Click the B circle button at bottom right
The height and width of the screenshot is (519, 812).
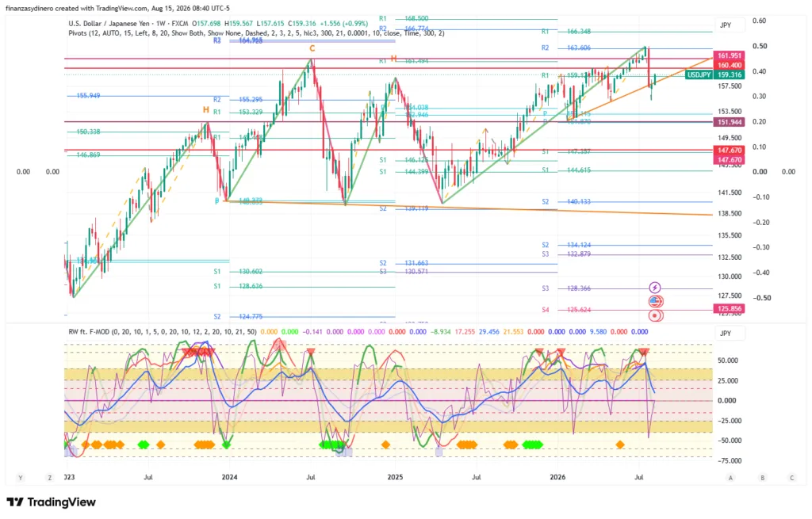[x=762, y=478]
